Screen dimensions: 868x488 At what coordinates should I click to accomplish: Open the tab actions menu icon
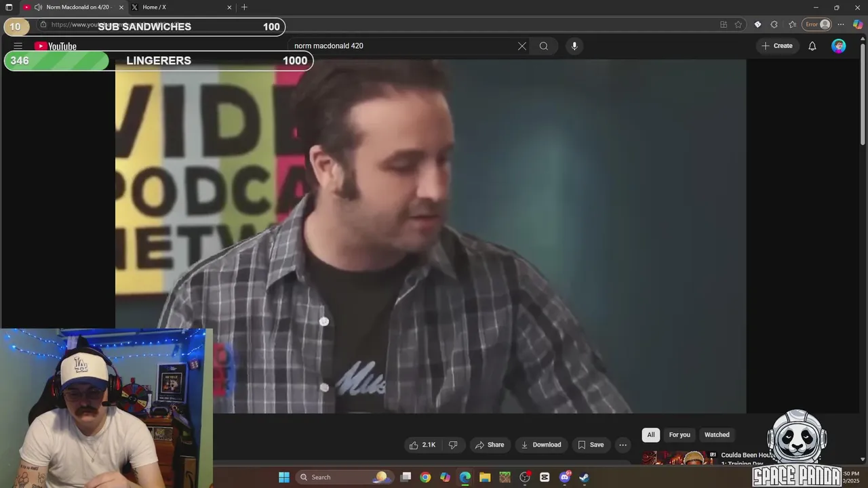[x=9, y=7]
